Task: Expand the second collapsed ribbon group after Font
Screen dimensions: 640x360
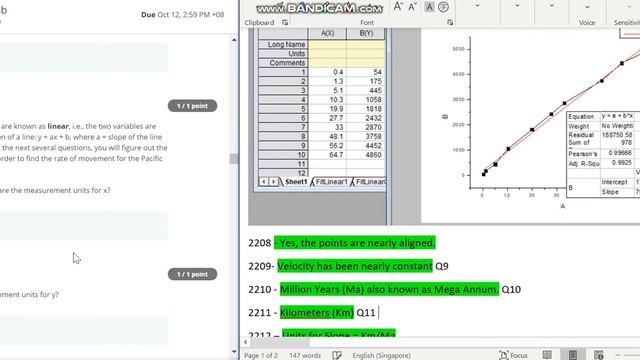Action: (x=517, y=6)
